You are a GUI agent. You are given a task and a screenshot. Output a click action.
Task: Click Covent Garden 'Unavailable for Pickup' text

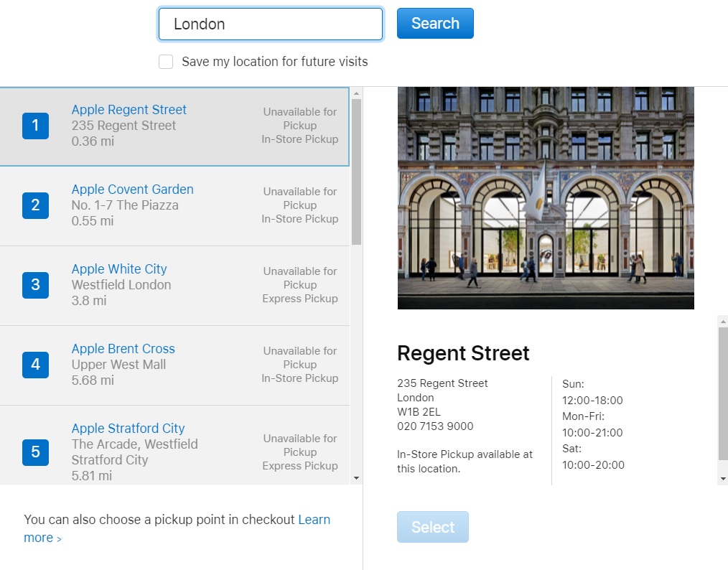(x=300, y=198)
